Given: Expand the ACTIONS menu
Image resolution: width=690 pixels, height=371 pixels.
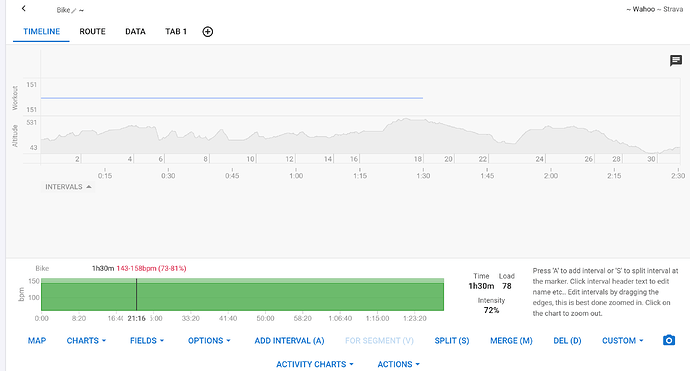Looking at the screenshot, I should pyautogui.click(x=399, y=364).
